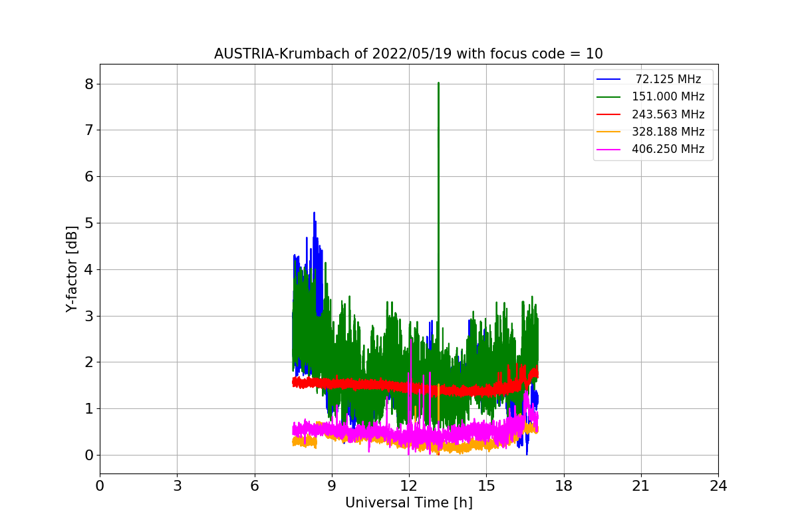Click the tip of the tall green spike near 8 dB

438,83
